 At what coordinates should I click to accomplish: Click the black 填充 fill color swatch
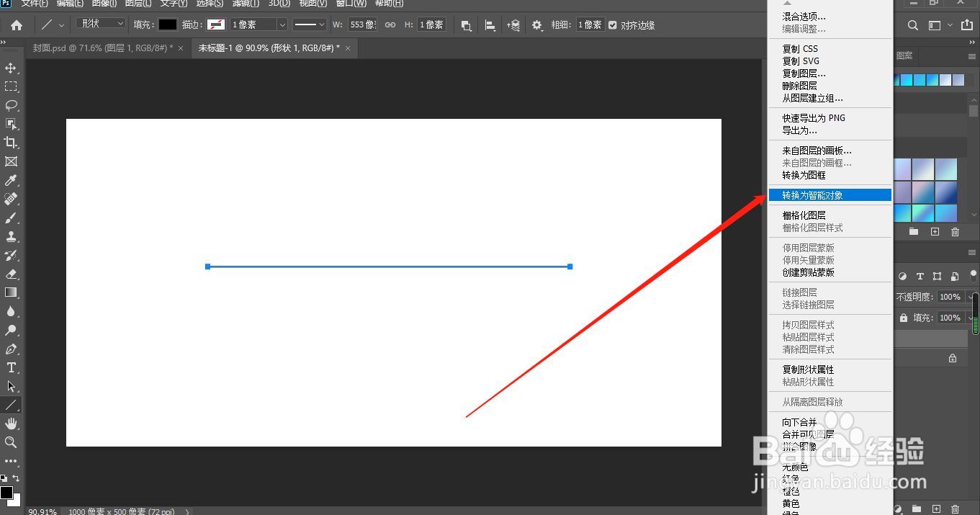click(x=168, y=24)
